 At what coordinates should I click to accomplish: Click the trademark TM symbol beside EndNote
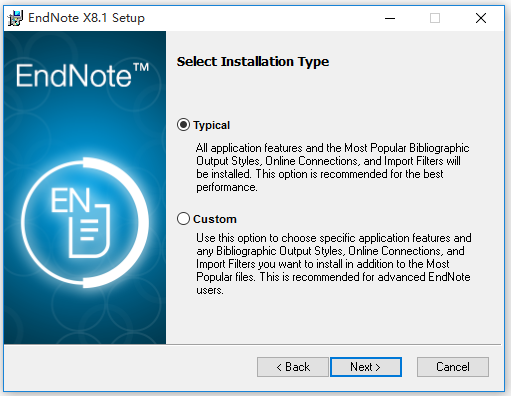coord(141,67)
